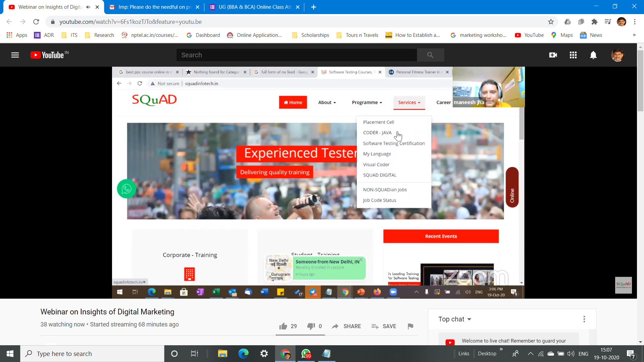This screenshot has height=362, width=644.
Task: Close the Gmail tab
Action: click(198, 7)
